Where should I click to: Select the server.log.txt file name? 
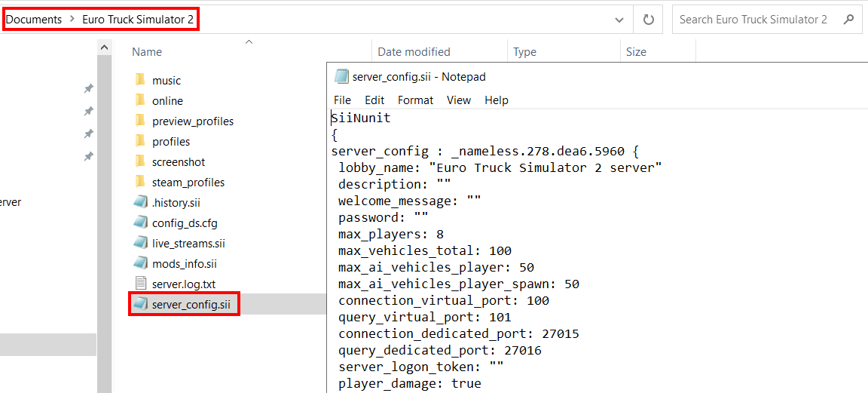pos(184,284)
